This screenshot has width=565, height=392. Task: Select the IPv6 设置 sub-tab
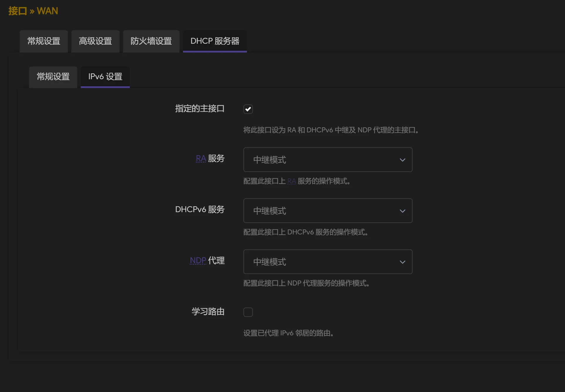tap(105, 77)
